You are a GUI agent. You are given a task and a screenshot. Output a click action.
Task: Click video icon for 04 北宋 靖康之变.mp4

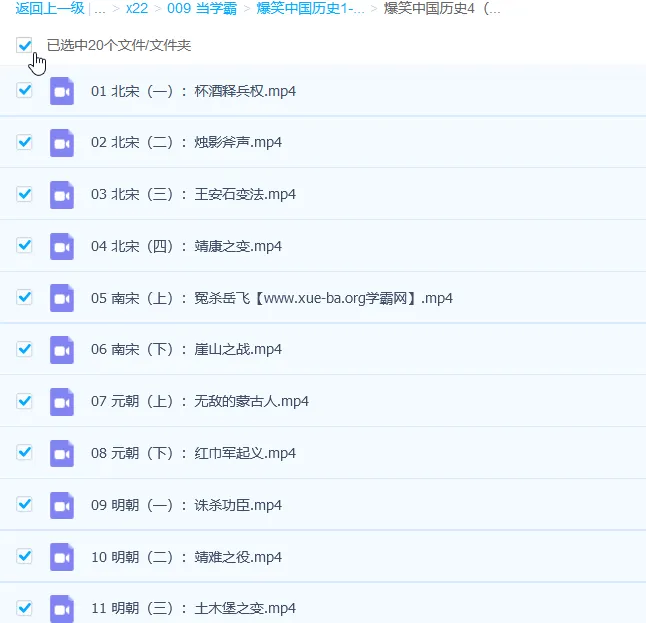(x=62, y=246)
